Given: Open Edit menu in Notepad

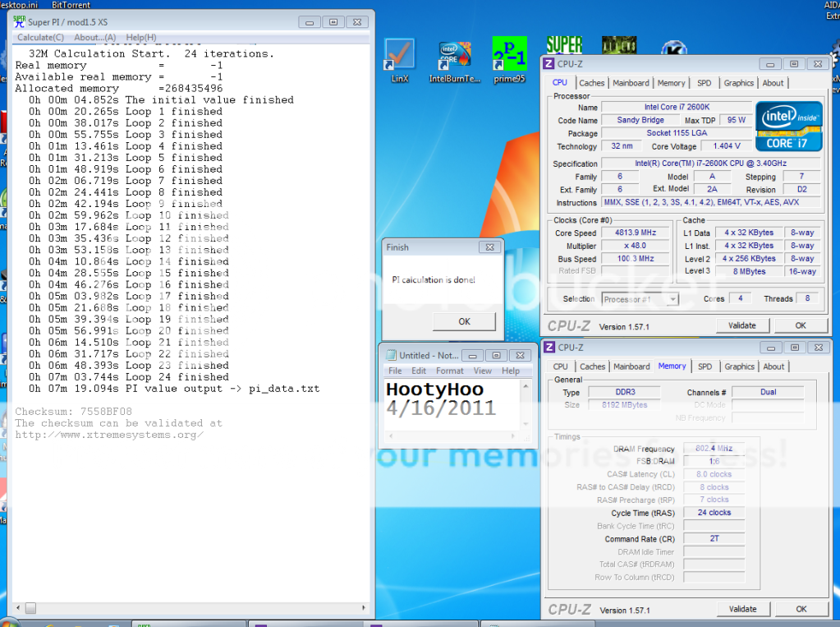Looking at the screenshot, I should pyautogui.click(x=419, y=371).
